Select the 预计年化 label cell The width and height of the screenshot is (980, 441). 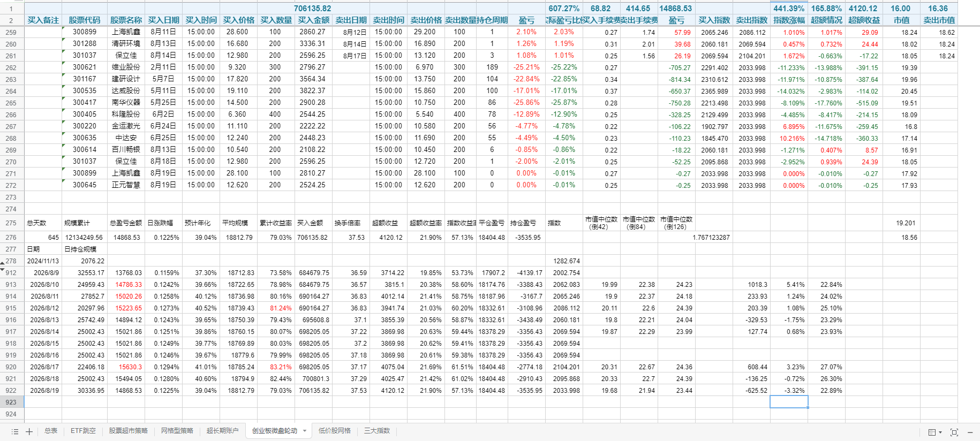(201, 223)
